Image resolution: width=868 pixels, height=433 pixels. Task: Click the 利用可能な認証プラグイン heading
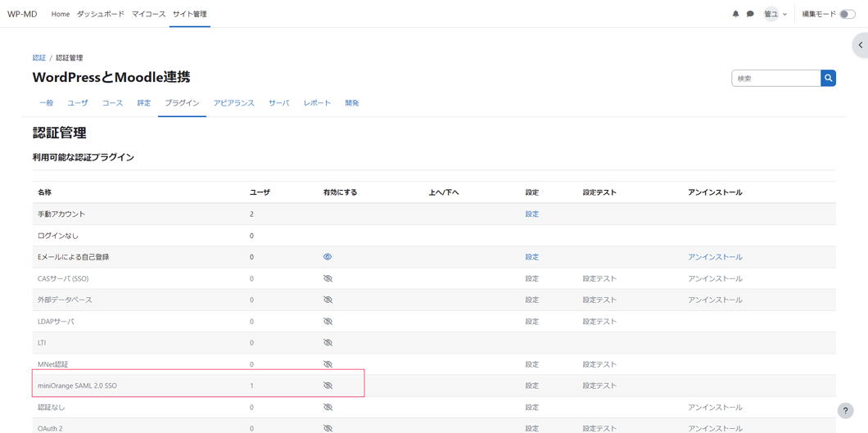coord(84,158)
